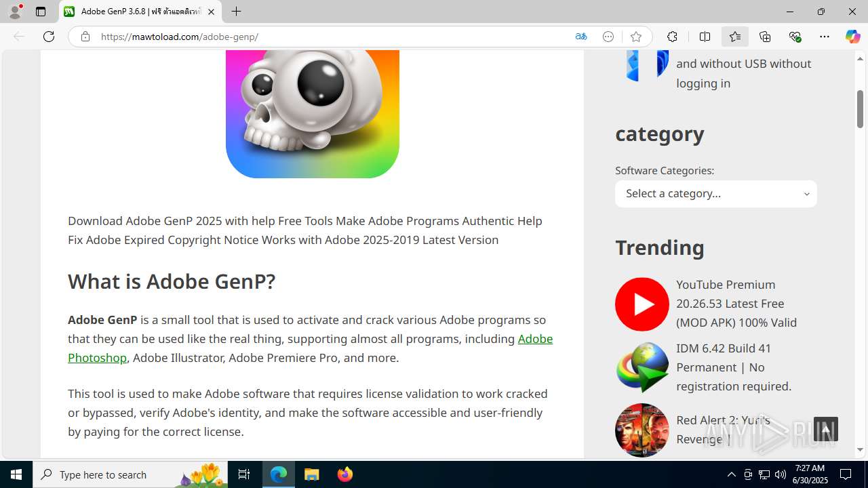Open the tab actions menu icon
Screen dimensions: 868x488
tap(41, 12)
